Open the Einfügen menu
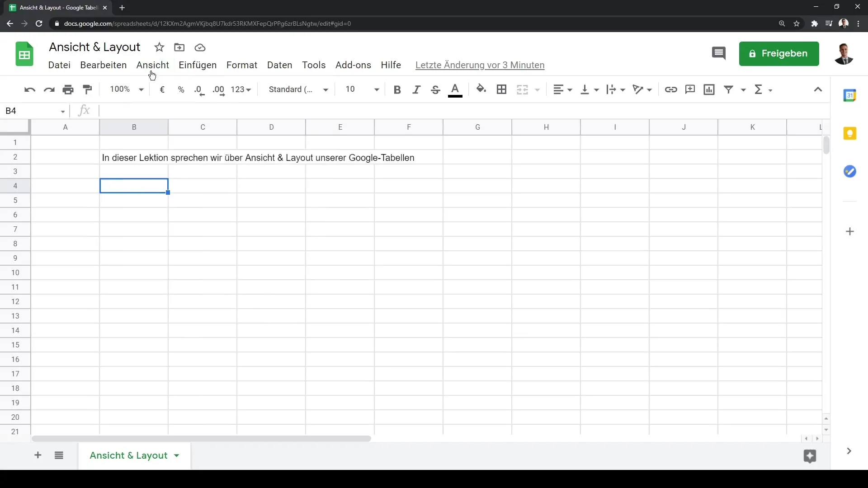The height and width of the screenshot is (488, 868). coord(198,65)
